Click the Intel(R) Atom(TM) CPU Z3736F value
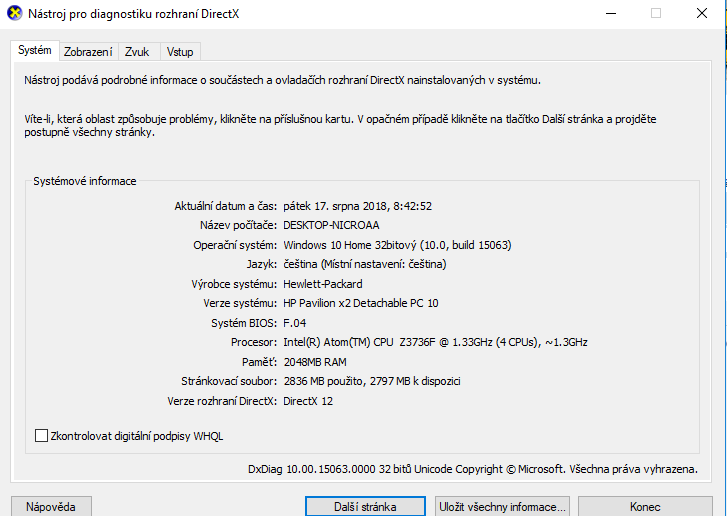The width and height of the screenshot is (727, 516). (435, 342)
